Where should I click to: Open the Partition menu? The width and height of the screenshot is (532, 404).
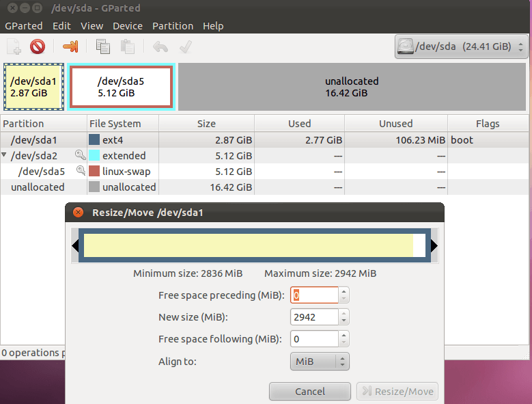[172, 26]
